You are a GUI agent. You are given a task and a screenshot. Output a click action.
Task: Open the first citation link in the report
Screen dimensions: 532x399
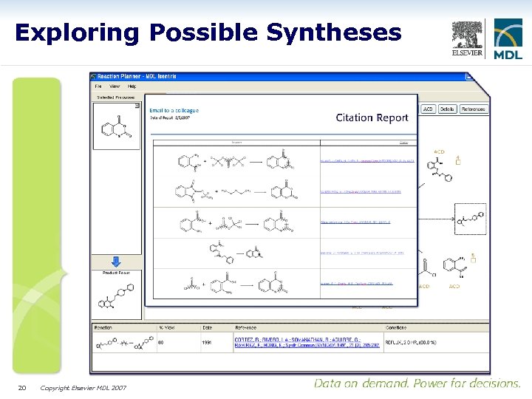pos(367,161)
